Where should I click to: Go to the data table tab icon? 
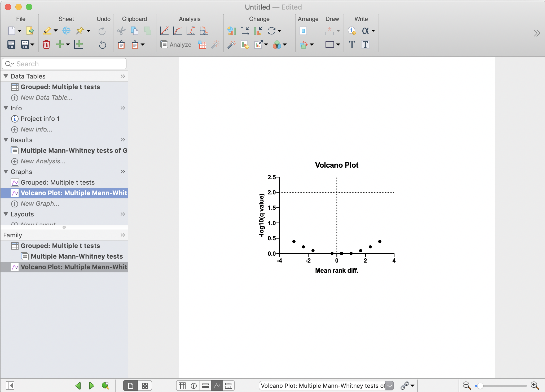(x=182, y=386)
